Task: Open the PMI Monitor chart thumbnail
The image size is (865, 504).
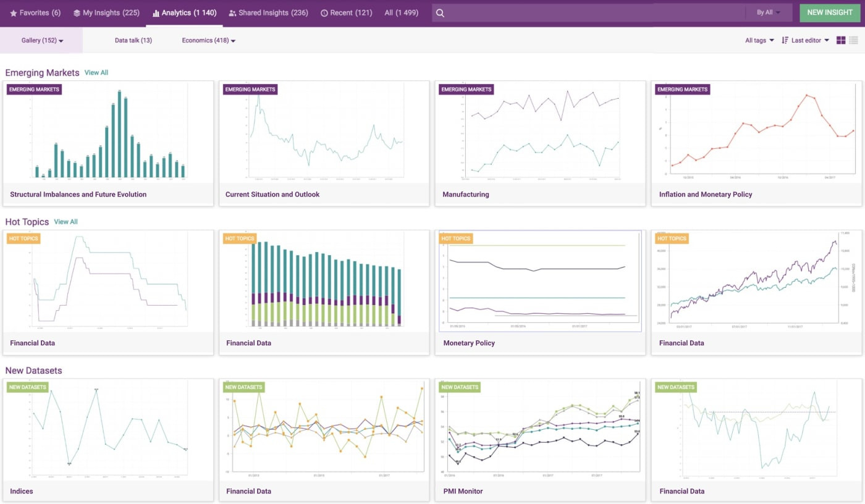Action: point(539,429)
